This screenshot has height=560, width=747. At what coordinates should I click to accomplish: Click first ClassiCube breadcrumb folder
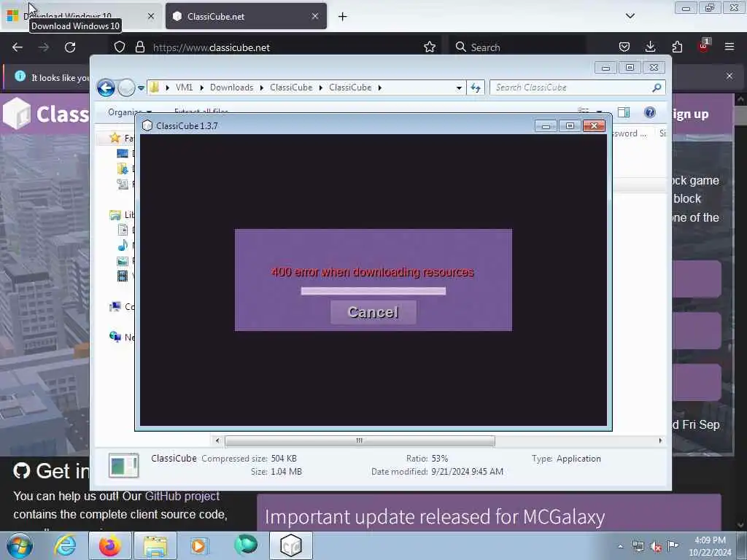tap(291, 87)
